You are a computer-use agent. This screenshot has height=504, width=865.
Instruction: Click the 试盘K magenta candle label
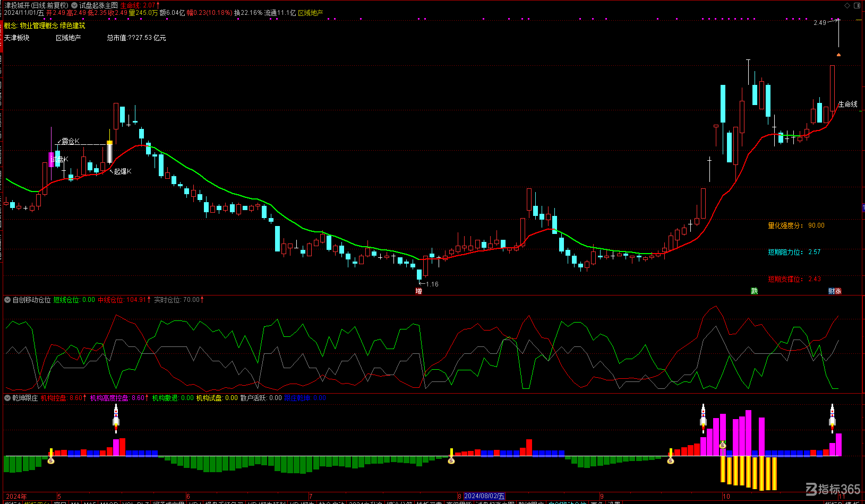coord(59,159)
